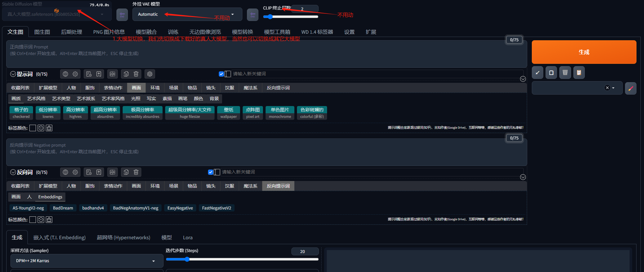The image size is (644, 272).
Task: Click translate icon in 提示词 toolbar
Action: coord(113,74)
